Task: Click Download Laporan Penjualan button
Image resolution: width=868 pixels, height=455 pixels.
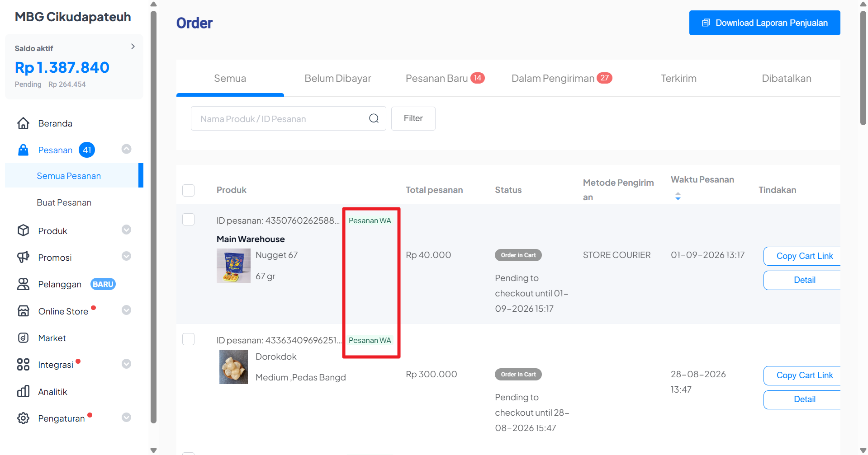Action: click(x=764, y=23)
